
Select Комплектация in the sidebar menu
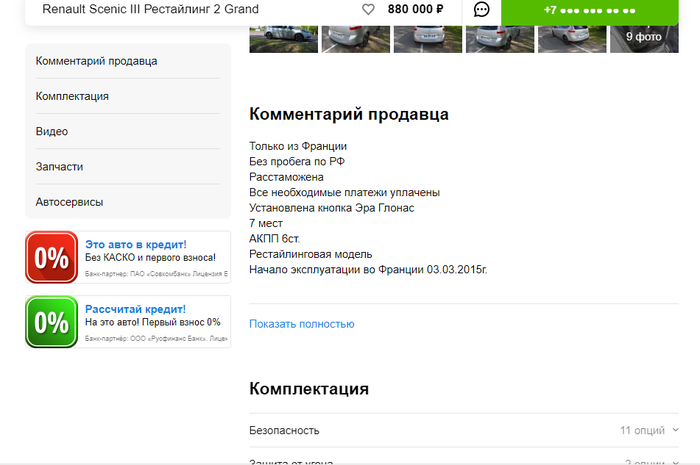(x=72, y=96)
